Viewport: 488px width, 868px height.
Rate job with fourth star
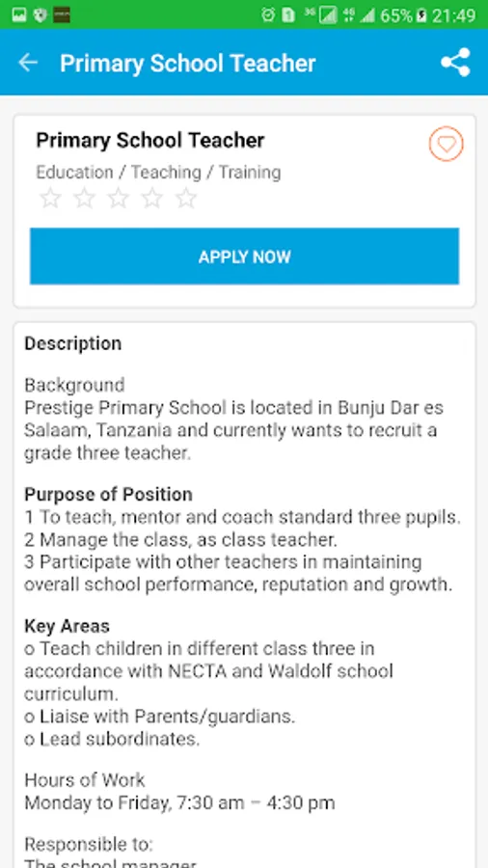pyautogui.click(x=152, y=198)
